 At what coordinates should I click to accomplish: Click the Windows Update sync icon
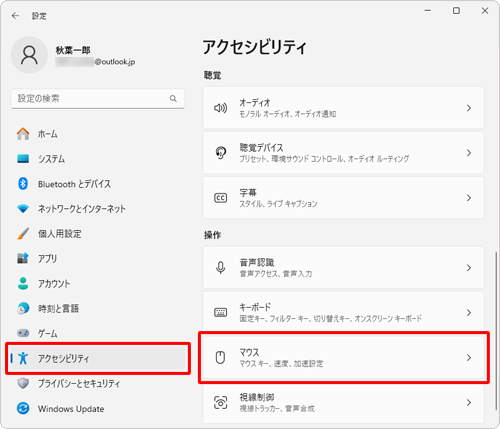pyautogui.click(x=23, y=408)
